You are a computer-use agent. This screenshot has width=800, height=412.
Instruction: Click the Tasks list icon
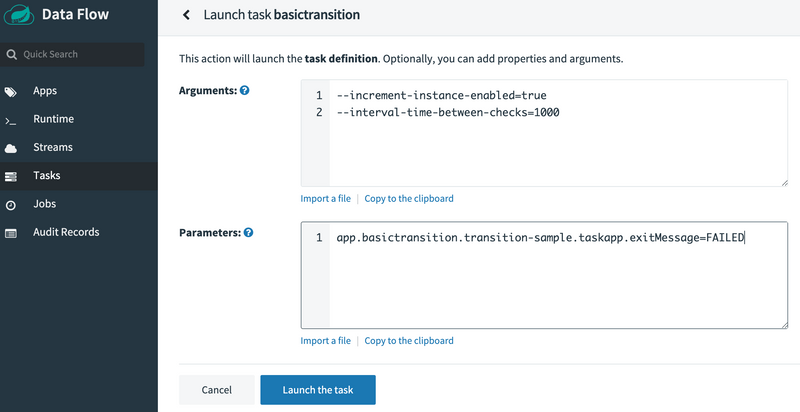(11, 176)
